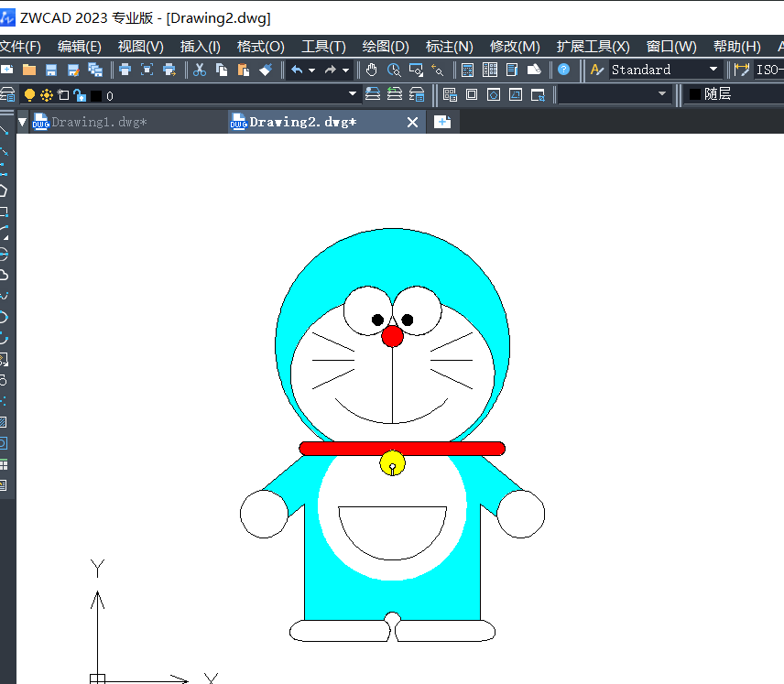Open the Layer Properties Manager icon
The width and height of the screenshot is (784, 684).
point(7,94)
